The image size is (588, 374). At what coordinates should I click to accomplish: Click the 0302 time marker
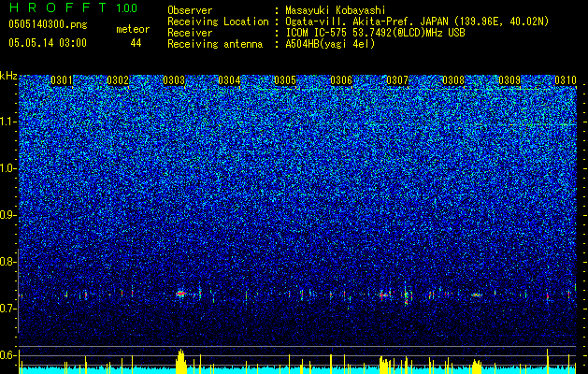click(x=118, y=80)
